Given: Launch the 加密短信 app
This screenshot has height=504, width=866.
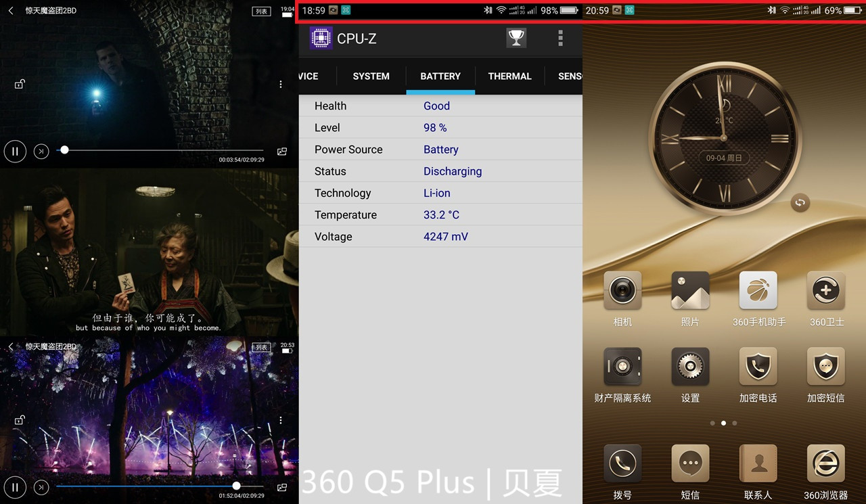Looking at the screenshot, I should 826,367.
